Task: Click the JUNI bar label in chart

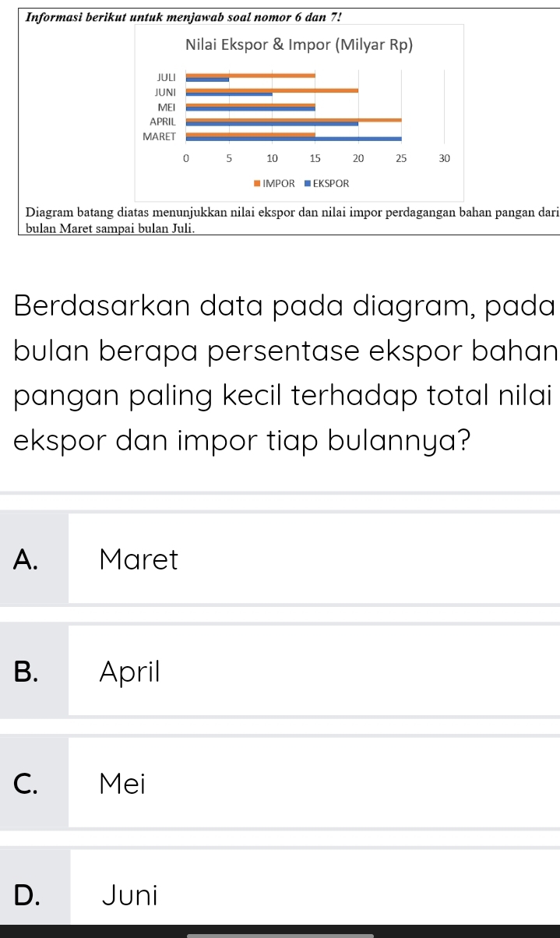Action: tap(167, 92)
